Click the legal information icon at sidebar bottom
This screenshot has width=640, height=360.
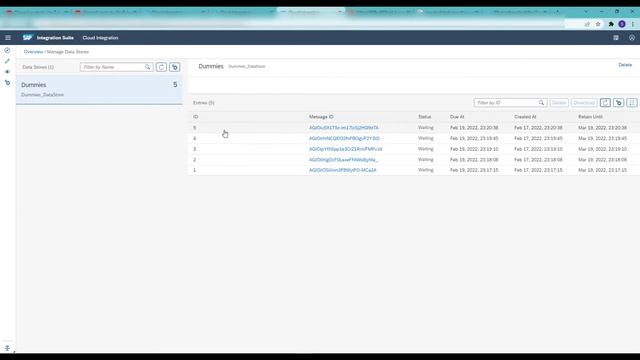pos(7,348)
